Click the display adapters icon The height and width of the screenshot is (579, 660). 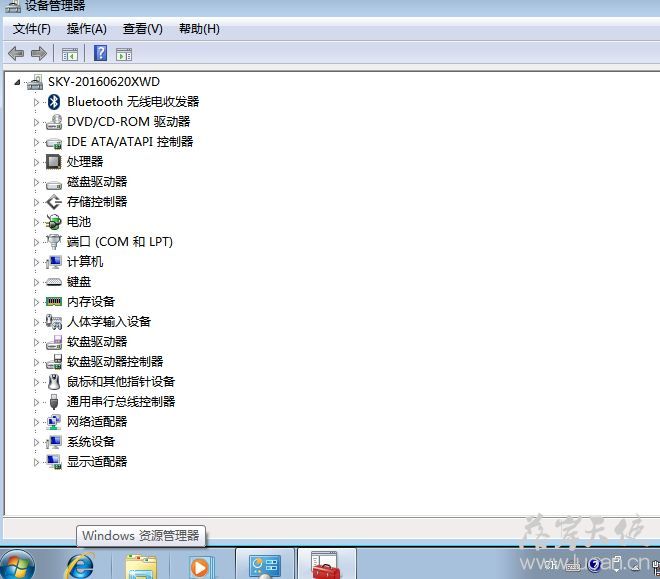click(54, 462)
